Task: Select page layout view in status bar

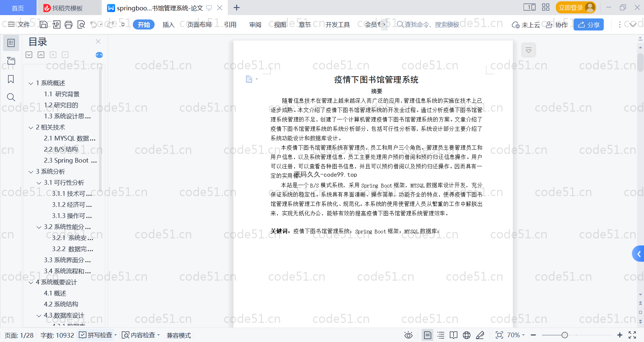Action: point(427,335)
